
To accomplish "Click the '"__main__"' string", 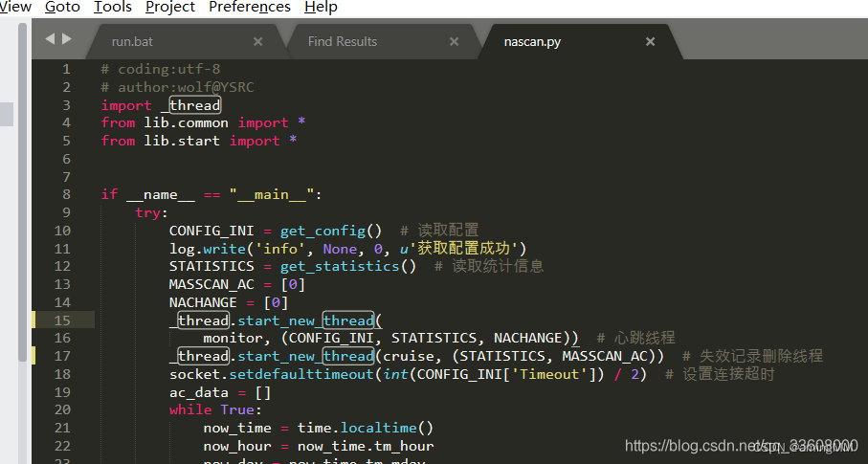I will tap(271, 194).
